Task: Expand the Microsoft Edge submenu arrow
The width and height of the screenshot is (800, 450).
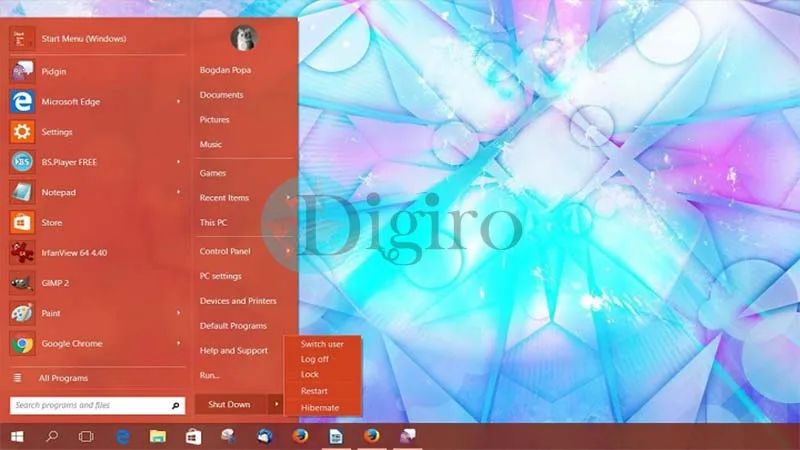Action: [178, 102]
